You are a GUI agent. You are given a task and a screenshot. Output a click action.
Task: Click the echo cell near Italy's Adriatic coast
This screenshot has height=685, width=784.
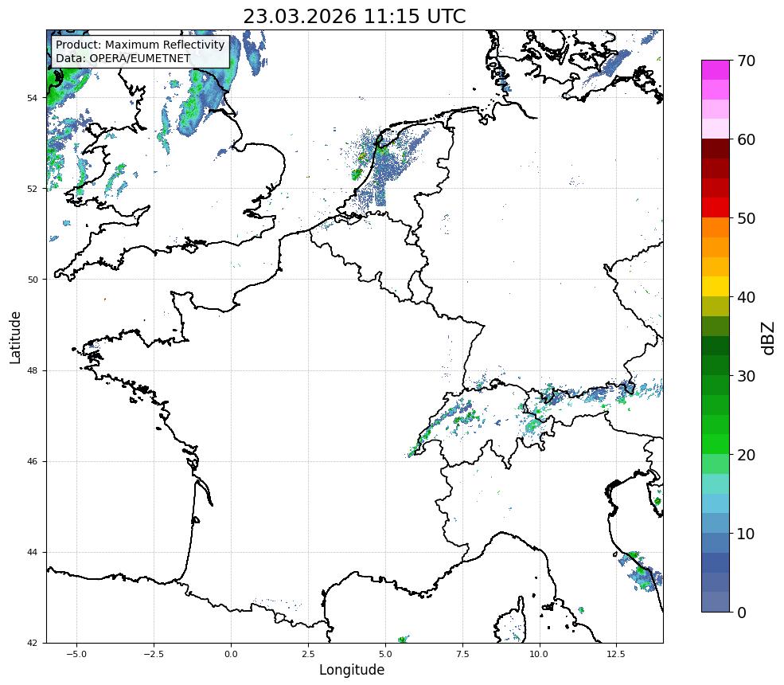[642, 571]
